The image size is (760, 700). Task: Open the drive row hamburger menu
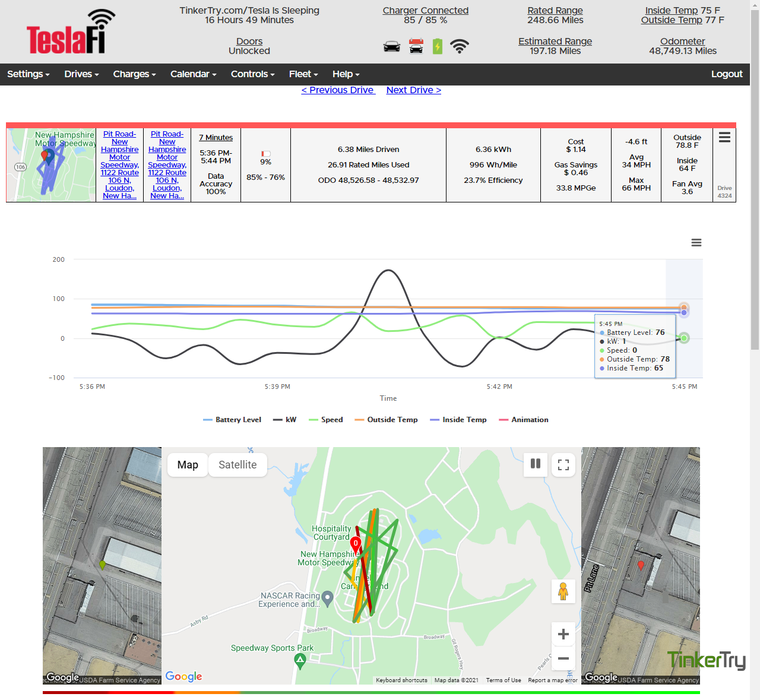[x=724, y=138]
